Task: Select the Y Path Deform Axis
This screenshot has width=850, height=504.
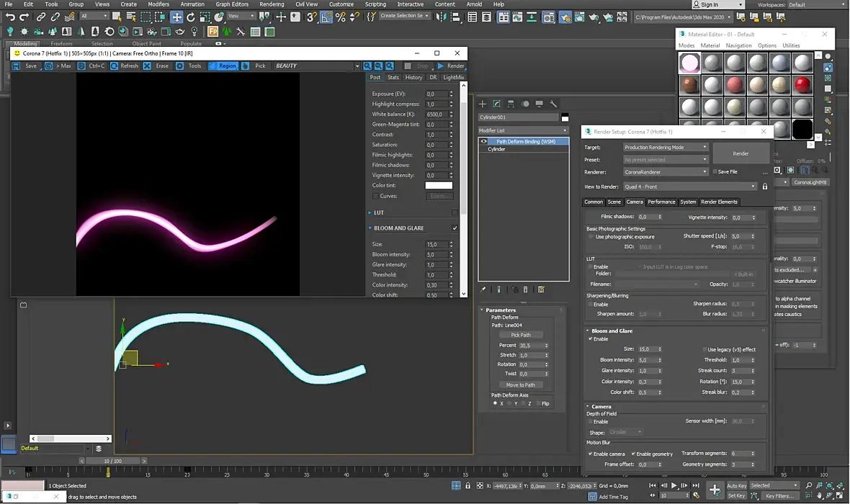Action: pos(511,404)
